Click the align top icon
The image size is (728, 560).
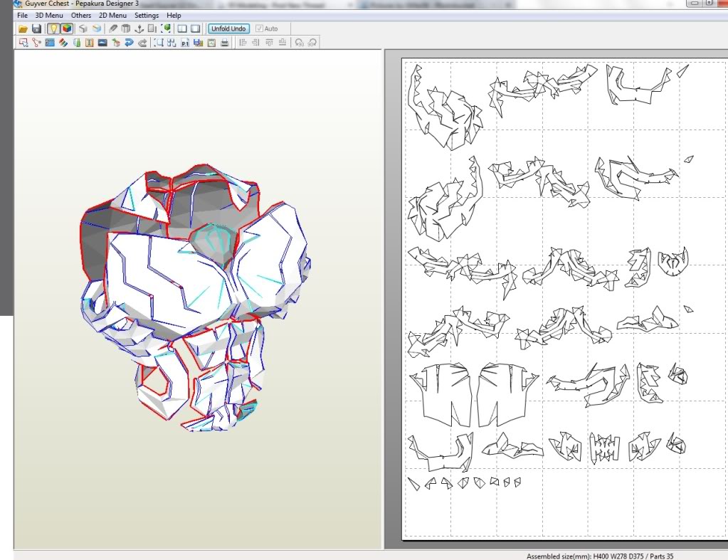point(269,43)
